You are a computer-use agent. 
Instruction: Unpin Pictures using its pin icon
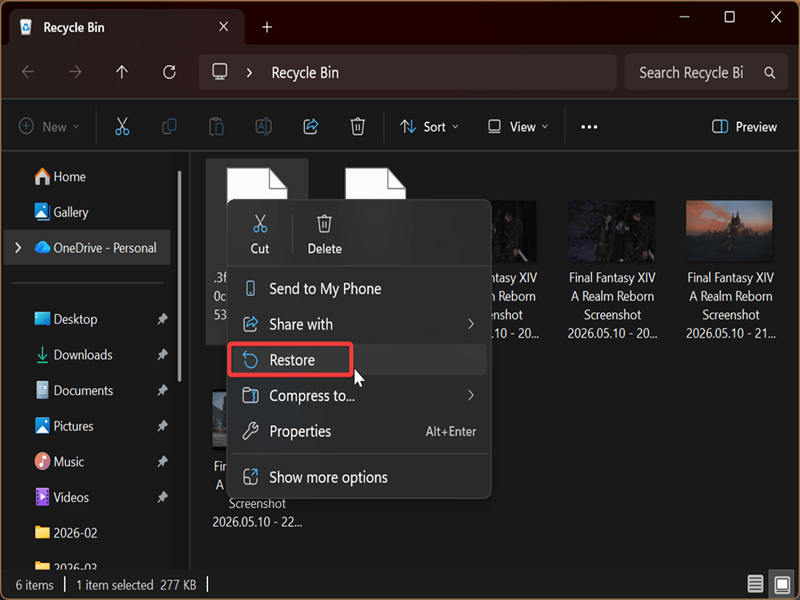click(x=162, y=426)
